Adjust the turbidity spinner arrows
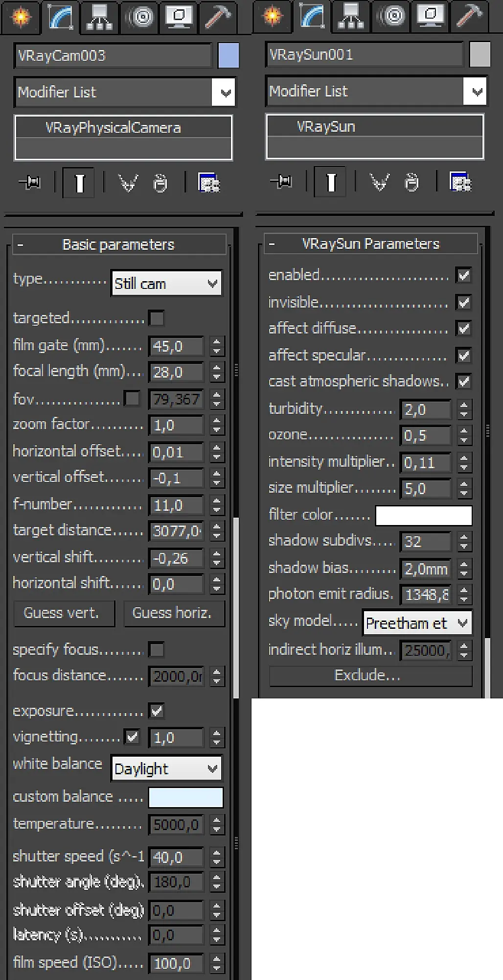This screenshot has height=980, width=503. point(464,409)
